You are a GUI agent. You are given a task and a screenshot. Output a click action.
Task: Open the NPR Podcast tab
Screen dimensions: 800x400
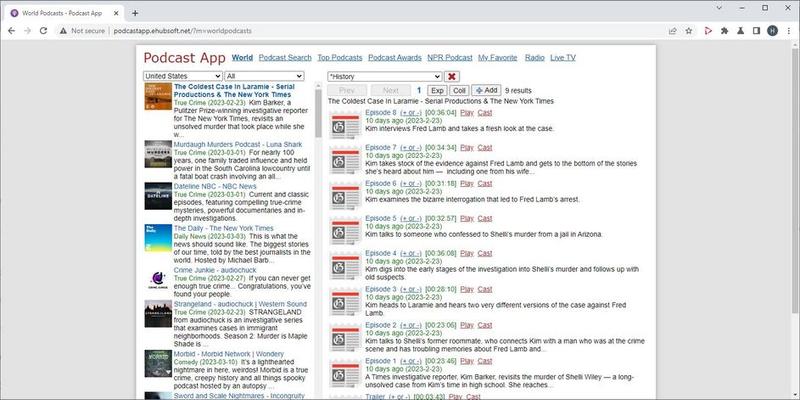450,58
